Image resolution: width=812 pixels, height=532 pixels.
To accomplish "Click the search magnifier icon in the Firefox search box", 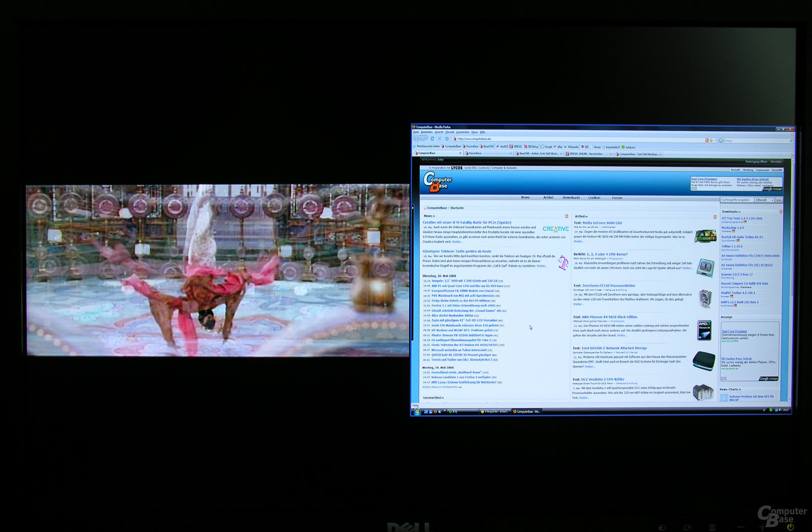I will [x=791, y=141].
